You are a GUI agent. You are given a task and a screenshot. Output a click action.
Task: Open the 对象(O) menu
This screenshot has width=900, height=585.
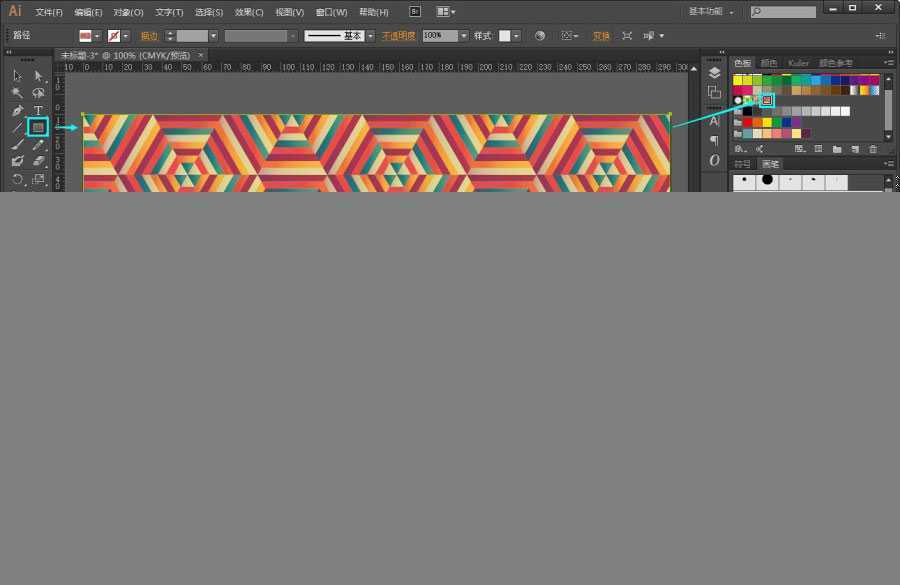coord(128,12)
